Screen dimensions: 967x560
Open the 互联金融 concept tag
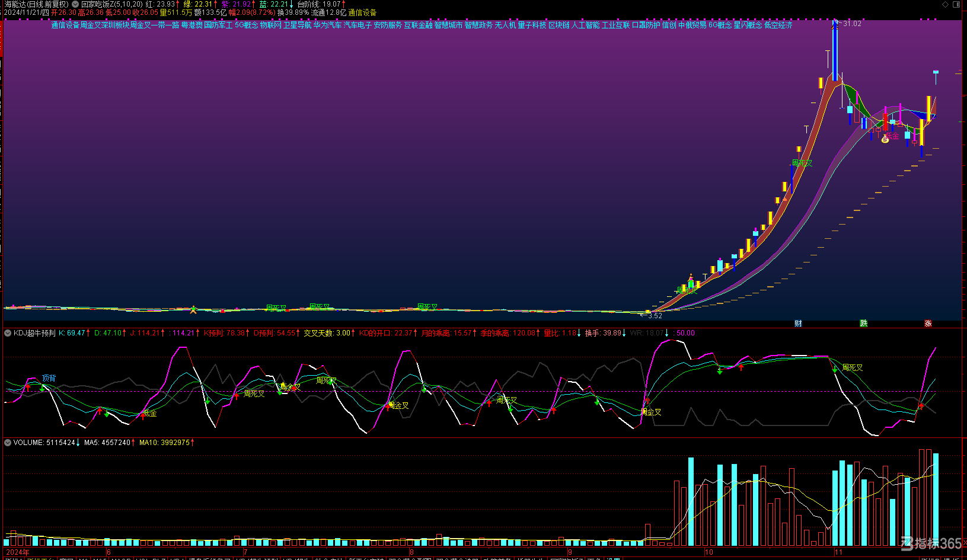point(418,25)
